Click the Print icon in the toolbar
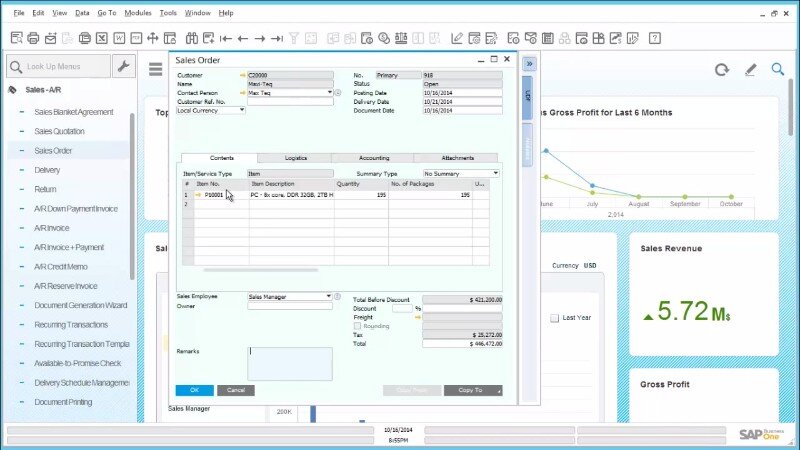 coord(33,38)
